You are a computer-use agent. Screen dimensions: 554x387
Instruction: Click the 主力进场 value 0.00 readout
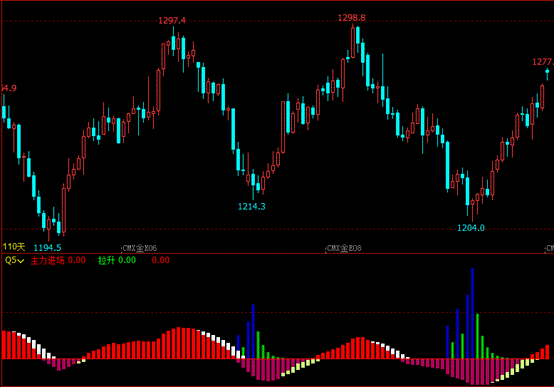click(77, 260)
